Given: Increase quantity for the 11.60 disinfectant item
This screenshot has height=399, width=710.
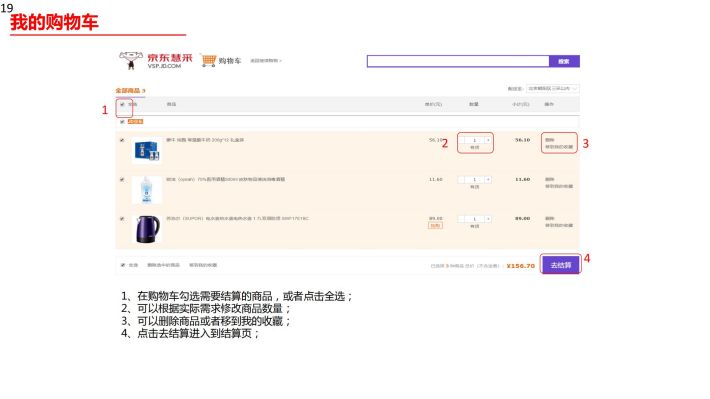Looking at the screenshot, I should 488,180.
